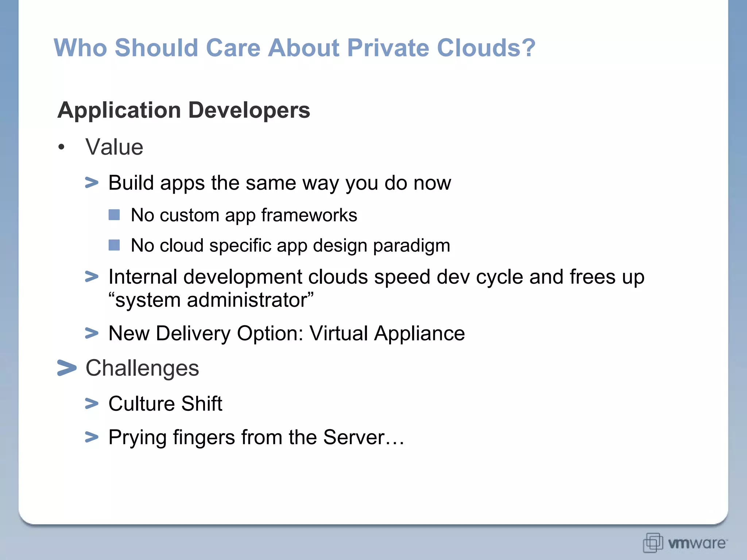The image size is (747, 560).
Task: Click the large arrow bullet beside Challenges
Action: coord(67,368)
